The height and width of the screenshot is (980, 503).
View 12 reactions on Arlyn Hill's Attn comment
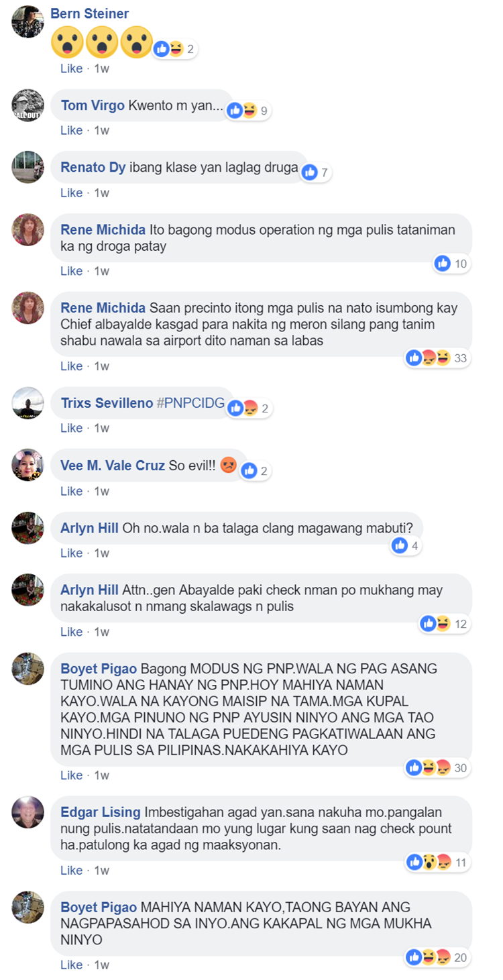tap(445, 624)
